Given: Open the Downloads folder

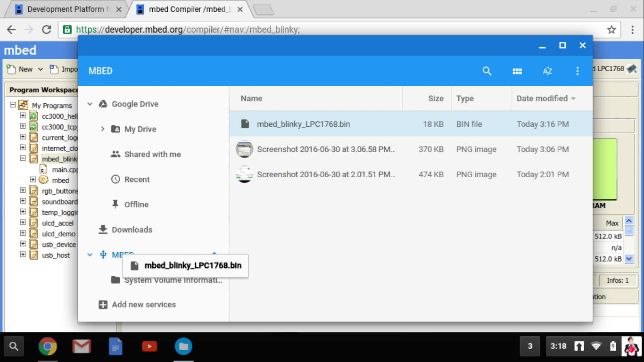Looking at the screenshot, I should click(132, 230).
